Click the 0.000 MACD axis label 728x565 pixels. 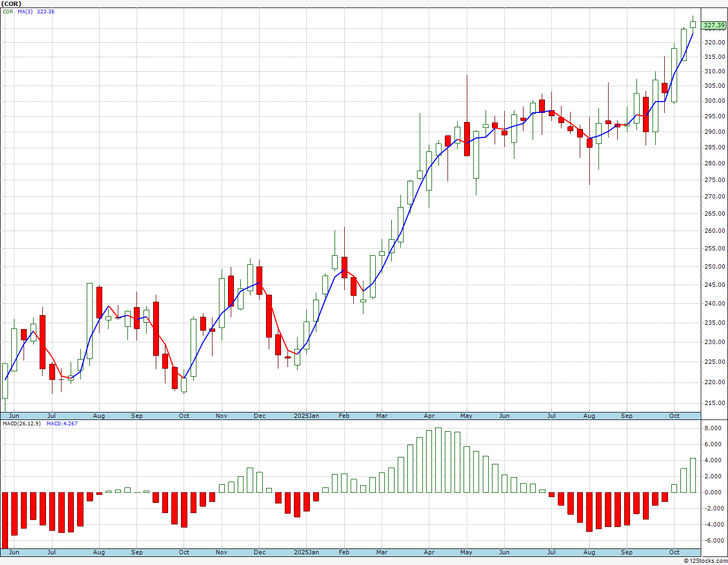tap(713, 492)
